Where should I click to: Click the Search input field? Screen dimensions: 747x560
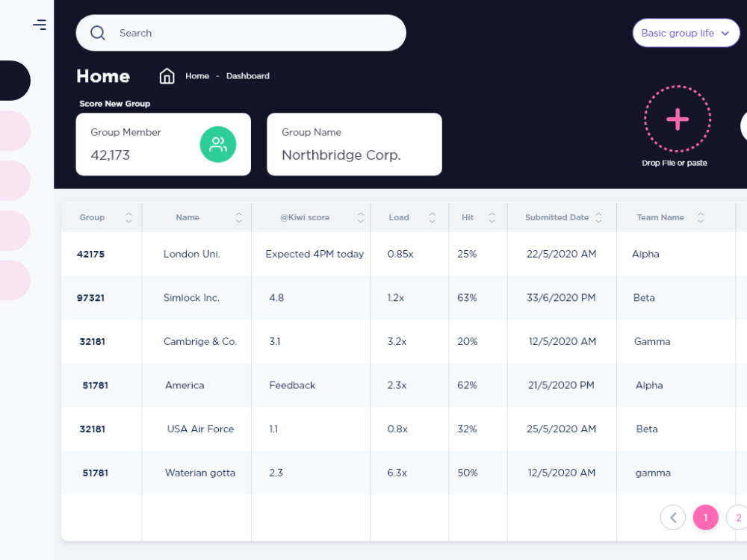pyautogui.click(x=224, y=33)
